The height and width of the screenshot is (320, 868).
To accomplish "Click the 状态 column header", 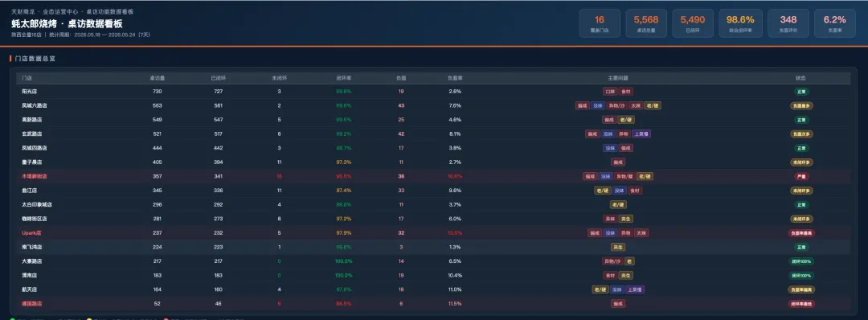I will pos(800,79).
